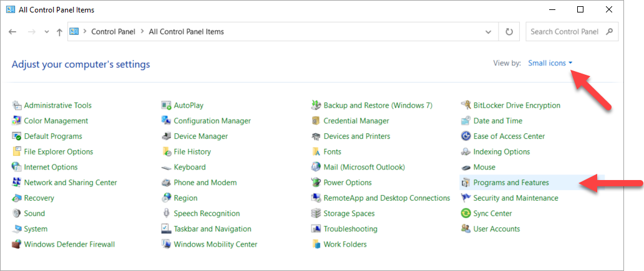Click the Sync Center icon
Image resolution: width=644 pixels, height=271 pixels.
466,214
